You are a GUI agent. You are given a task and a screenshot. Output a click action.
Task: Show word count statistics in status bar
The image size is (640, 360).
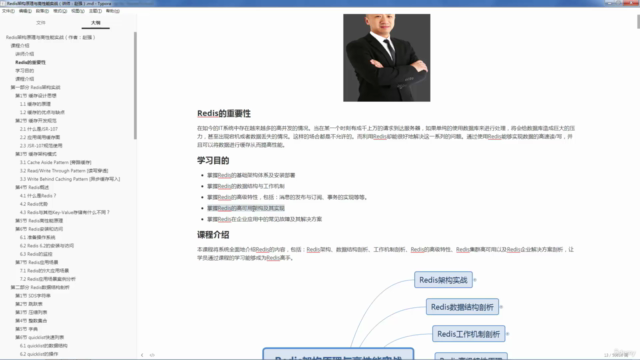(616, 355)
